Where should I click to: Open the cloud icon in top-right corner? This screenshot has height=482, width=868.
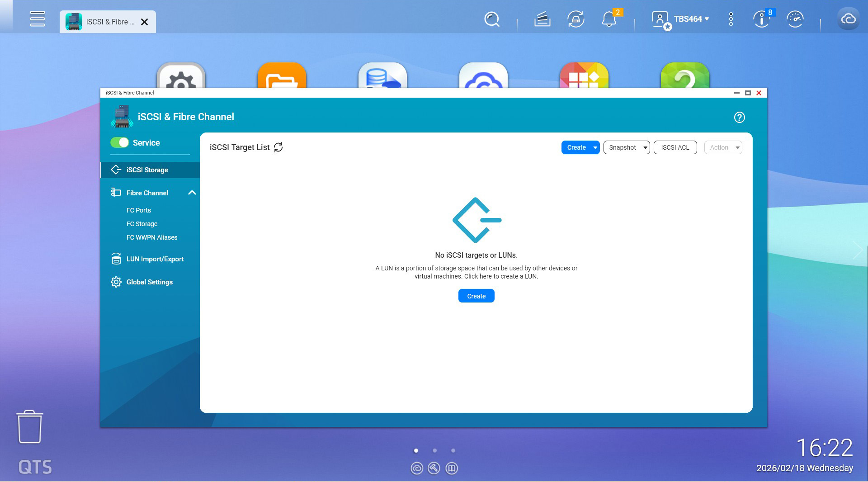[x=848, y=19]
